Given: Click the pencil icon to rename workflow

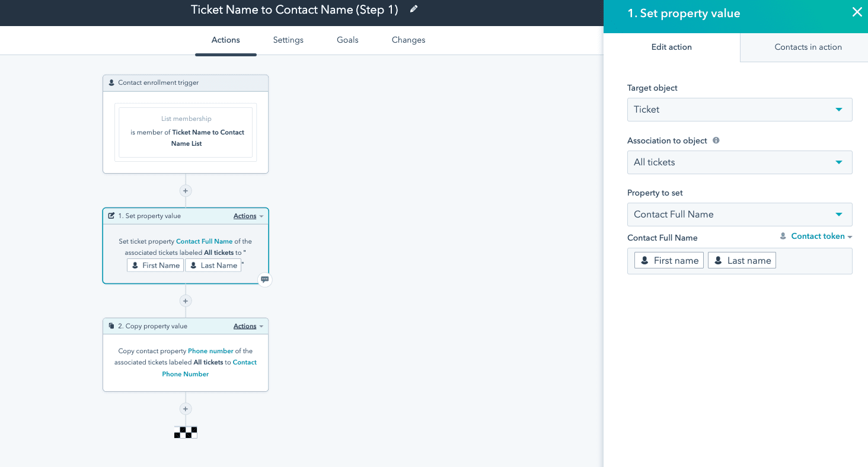Looking at the screenshot, I should pyautogui.click(x=414, y=9).
